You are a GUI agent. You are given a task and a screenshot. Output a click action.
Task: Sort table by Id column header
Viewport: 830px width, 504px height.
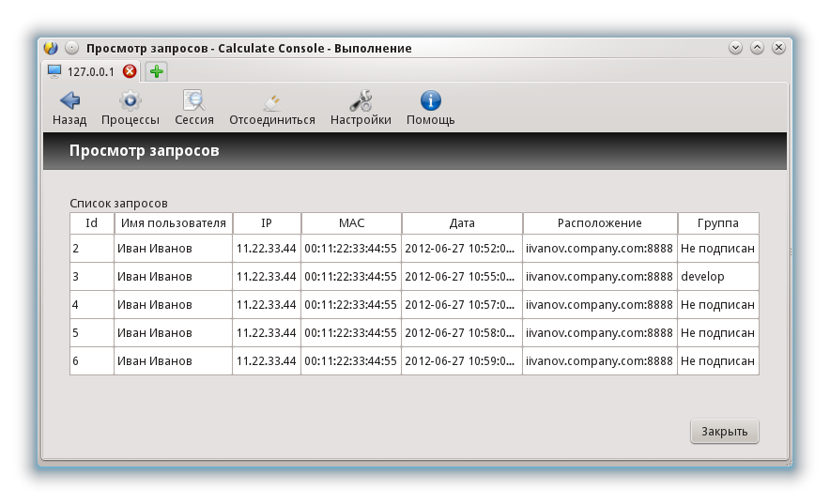tap(92, 223)
